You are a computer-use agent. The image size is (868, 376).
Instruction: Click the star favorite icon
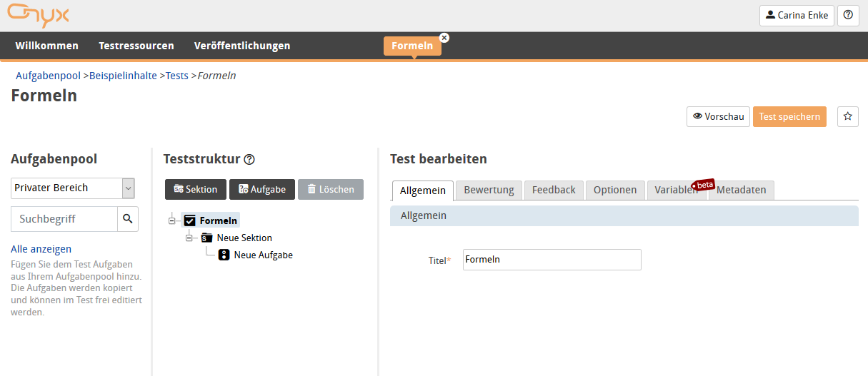click(848, 116)
